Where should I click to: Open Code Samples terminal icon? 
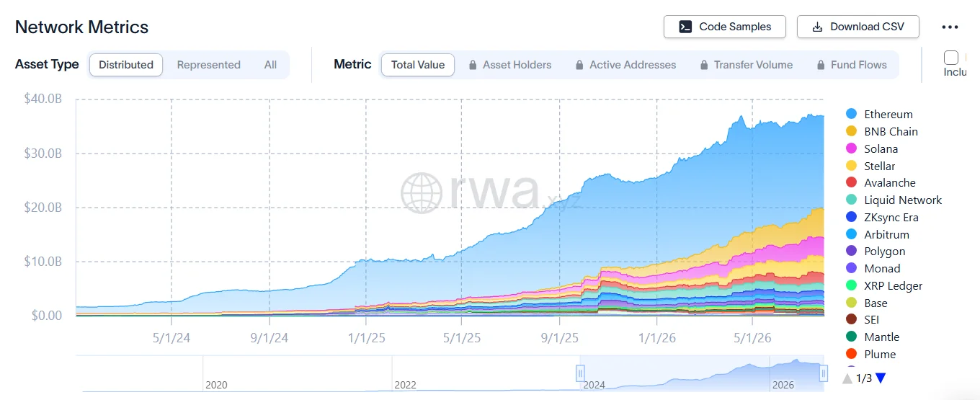pos(685,27)
